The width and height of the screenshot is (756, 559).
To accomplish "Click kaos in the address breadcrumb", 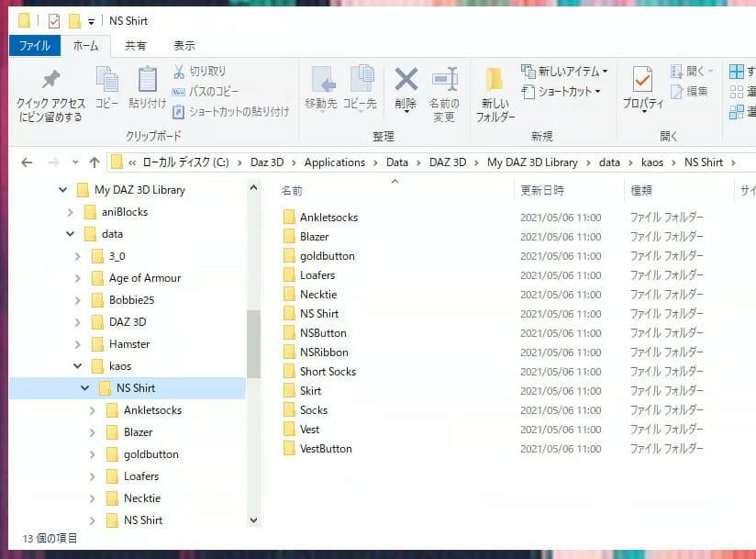I will pos(652,162).
